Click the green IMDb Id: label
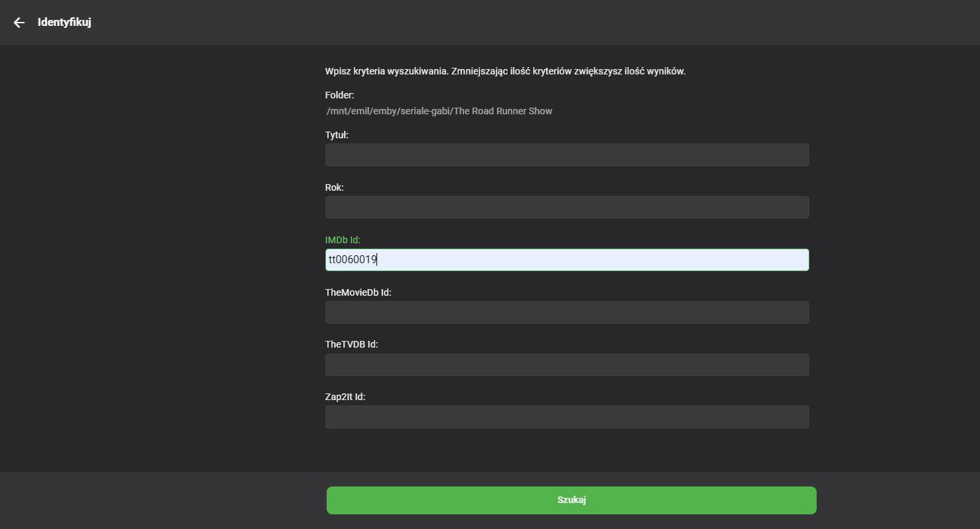 (x=343, y=240)
